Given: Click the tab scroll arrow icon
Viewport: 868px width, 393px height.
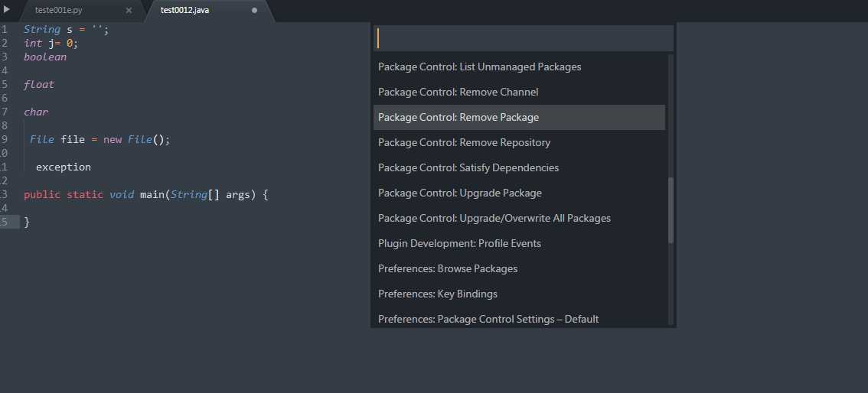Looking at the screenshot, I should click(7, 10).
